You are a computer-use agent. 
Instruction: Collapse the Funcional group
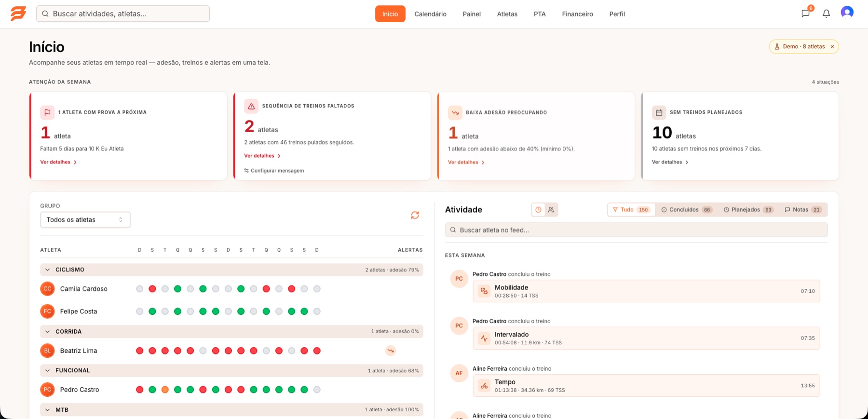pos(47,371)
